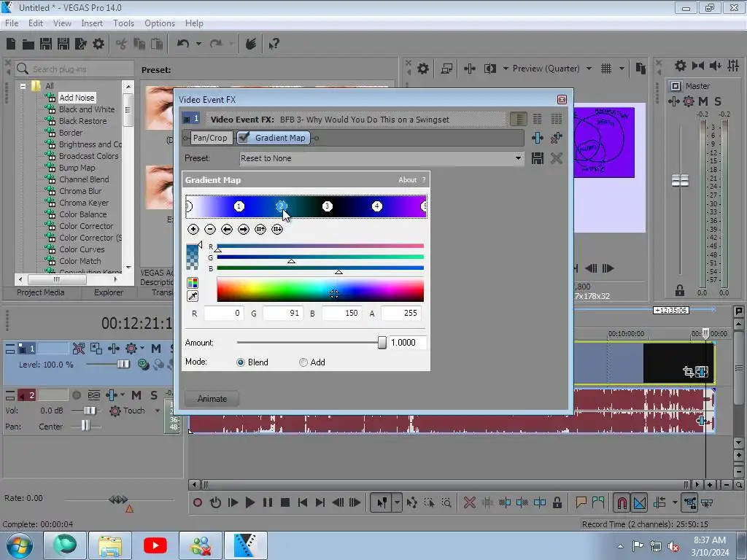This screenshot has height=560, width=747.
Task: Mute video track 1
Action: point(156,349)
